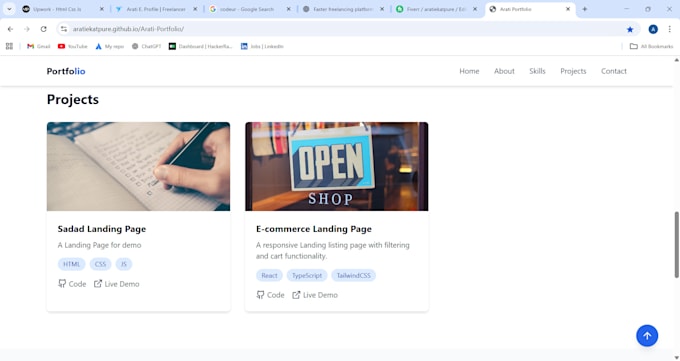The width and height of the screenshot is (680, 361).
Task: Open Live Demo for E-commerce Landing Page
Action: (315, 295)
